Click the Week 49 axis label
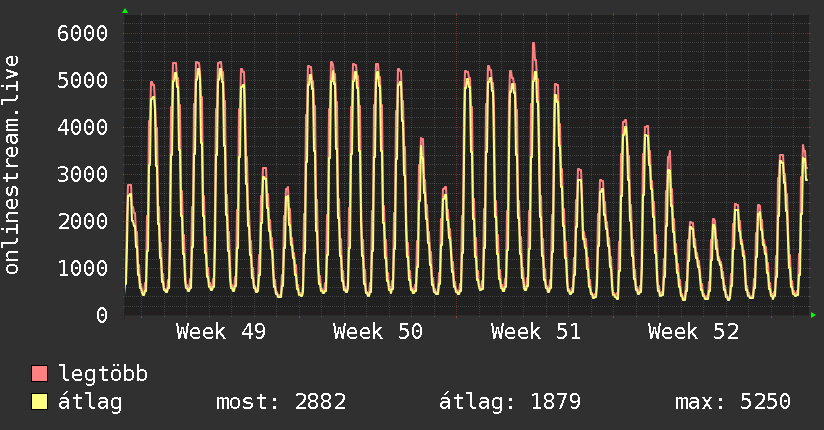 [x=221, y=332]
